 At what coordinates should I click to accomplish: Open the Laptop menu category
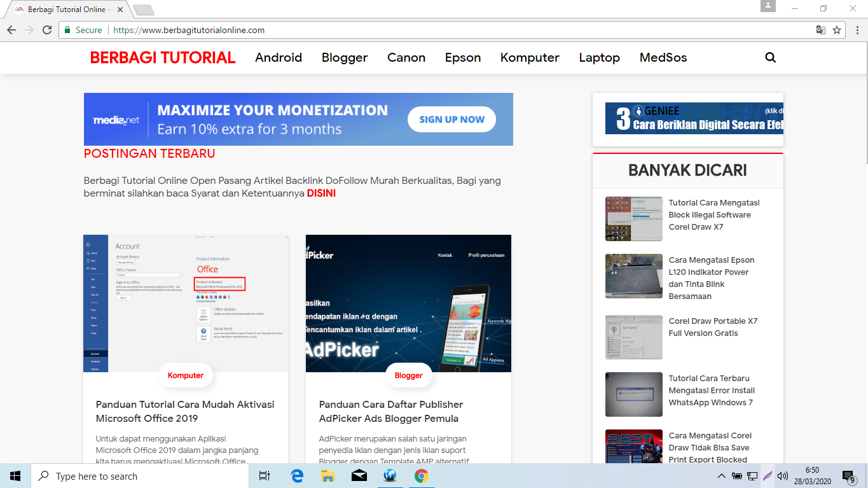tap(599, 57)
